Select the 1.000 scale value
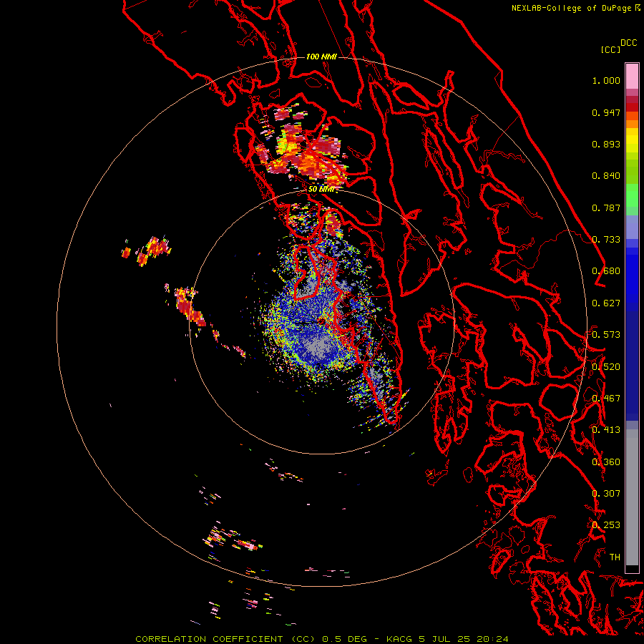Image resolution: width=644 pixels, height=644 pixels. coord(606,81)
